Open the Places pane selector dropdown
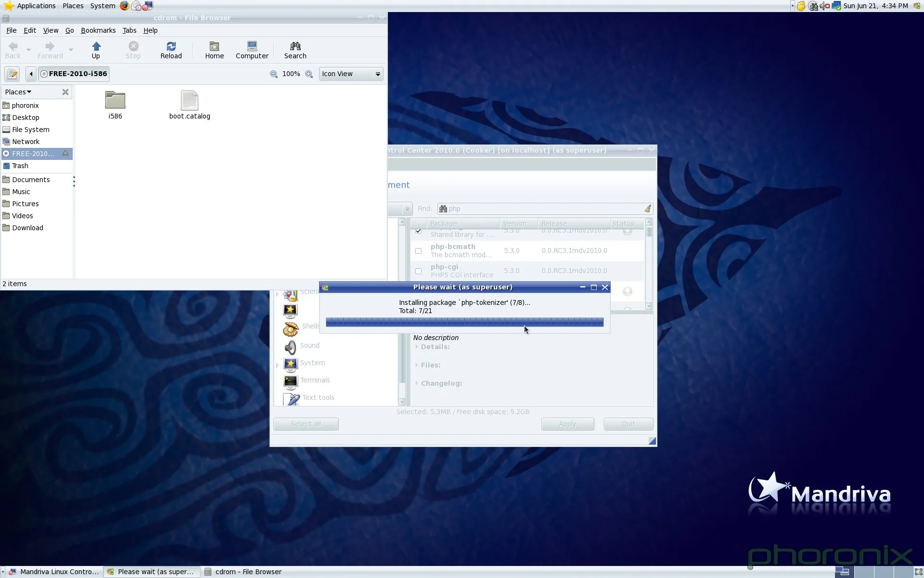Screen dimensions: 924x578 click(x=18, y=92)
